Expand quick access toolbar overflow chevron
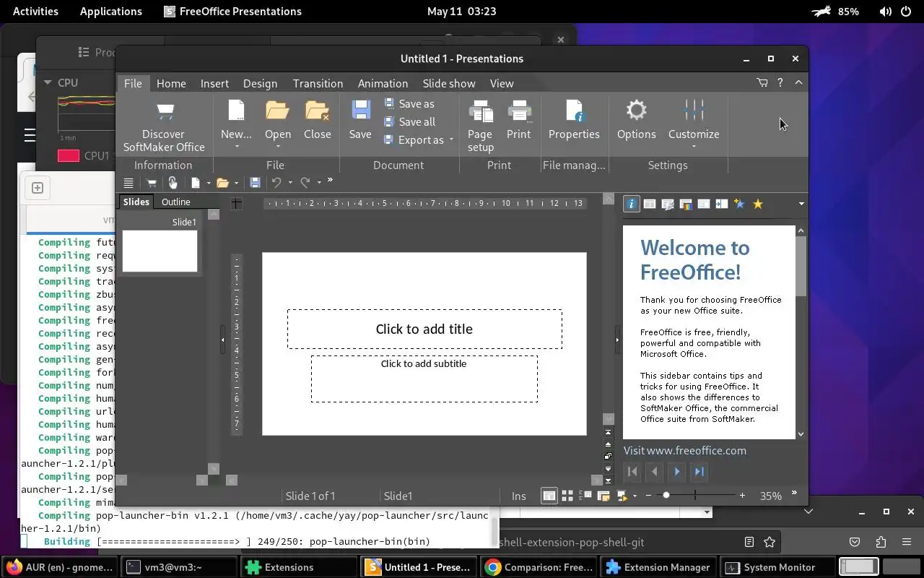This screenshot has height=578, width=924. click(331, 181)
